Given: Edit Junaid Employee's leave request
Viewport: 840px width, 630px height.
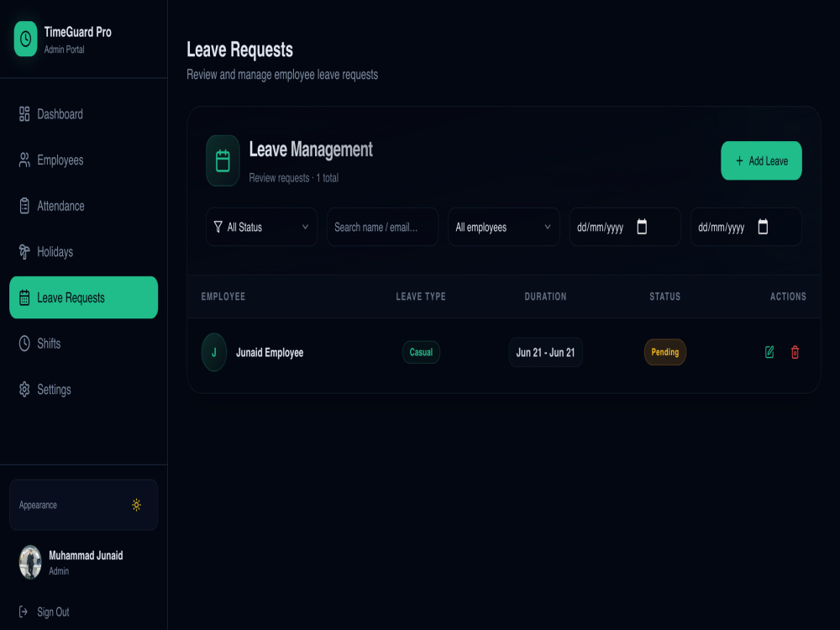Looking at the screenshot, I should (x=769, y=352).
